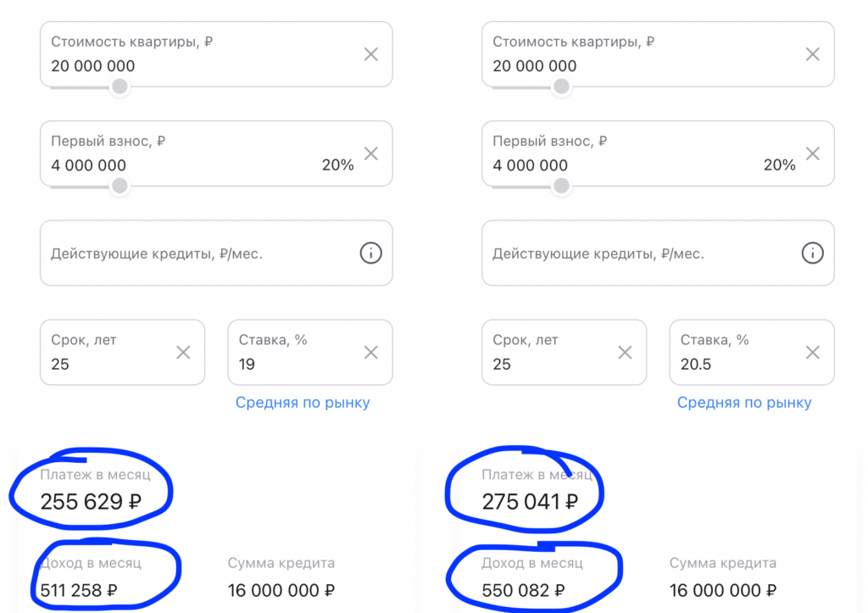Click left first payment slider handle

(120, 186)
